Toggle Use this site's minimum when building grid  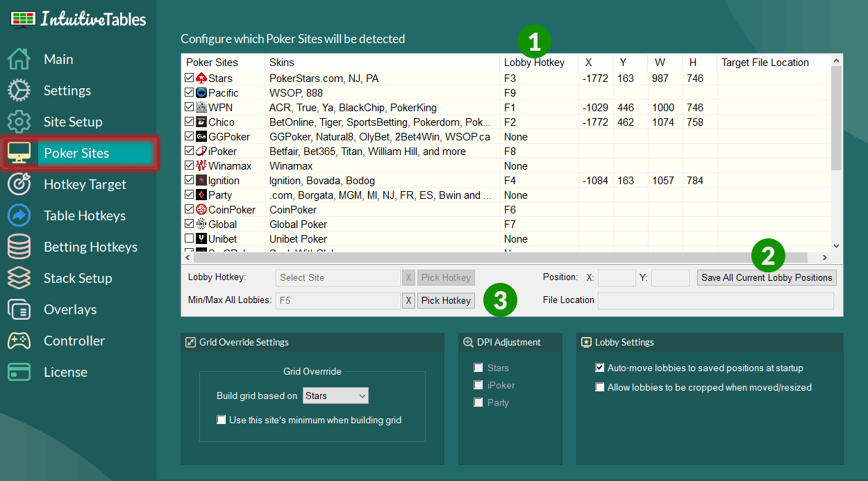pyautogui.click(x=222, y=420)
